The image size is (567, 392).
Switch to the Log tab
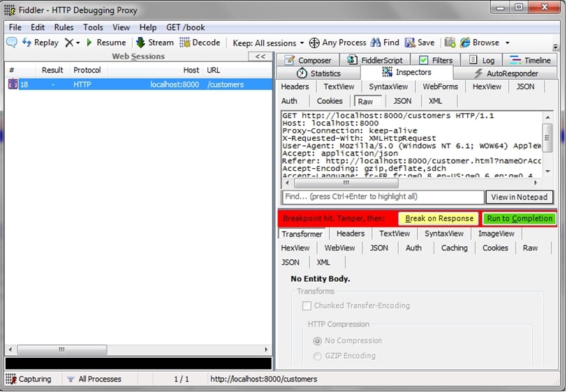(482, 60)
